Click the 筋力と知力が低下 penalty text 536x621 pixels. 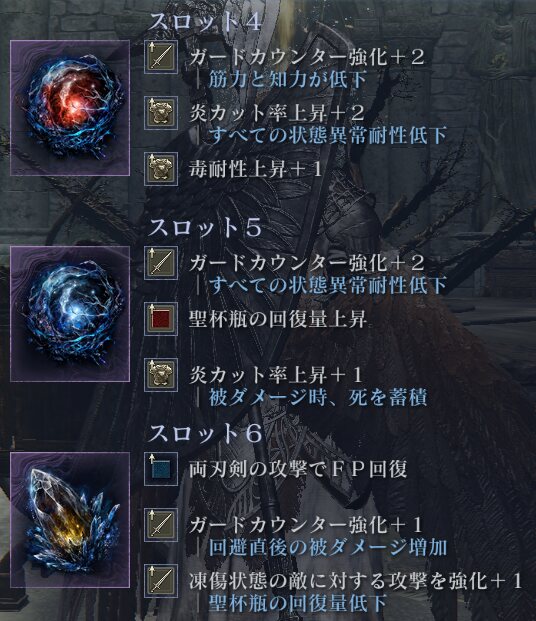pos(288,80)
